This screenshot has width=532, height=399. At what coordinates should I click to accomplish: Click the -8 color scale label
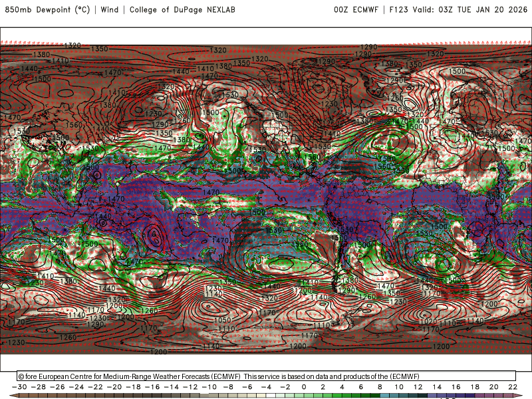tap(228, 387)
